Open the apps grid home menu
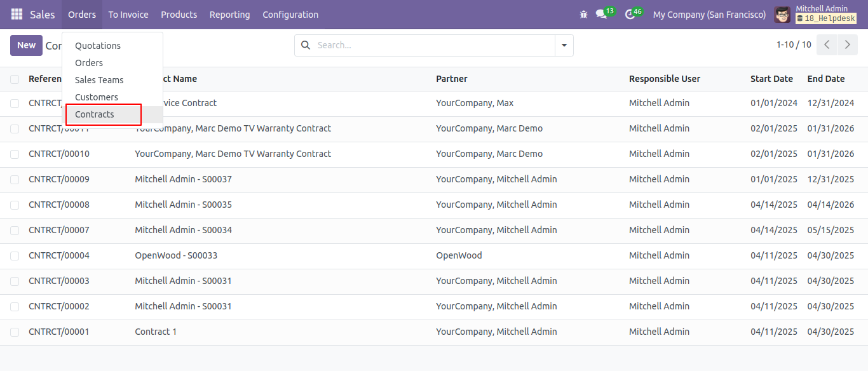The width and height of the screenshot is (868, 371). (17, 14)
